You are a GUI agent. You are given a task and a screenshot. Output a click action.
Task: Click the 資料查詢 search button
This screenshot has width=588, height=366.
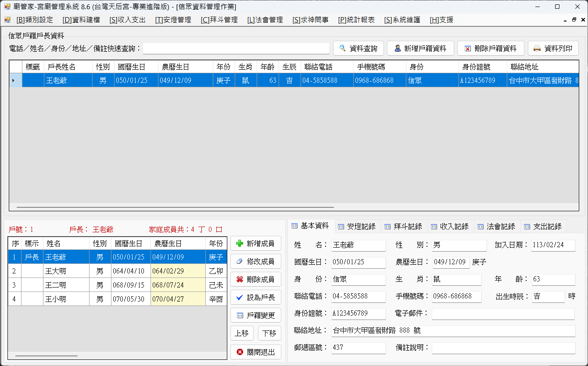pos(359,48)
